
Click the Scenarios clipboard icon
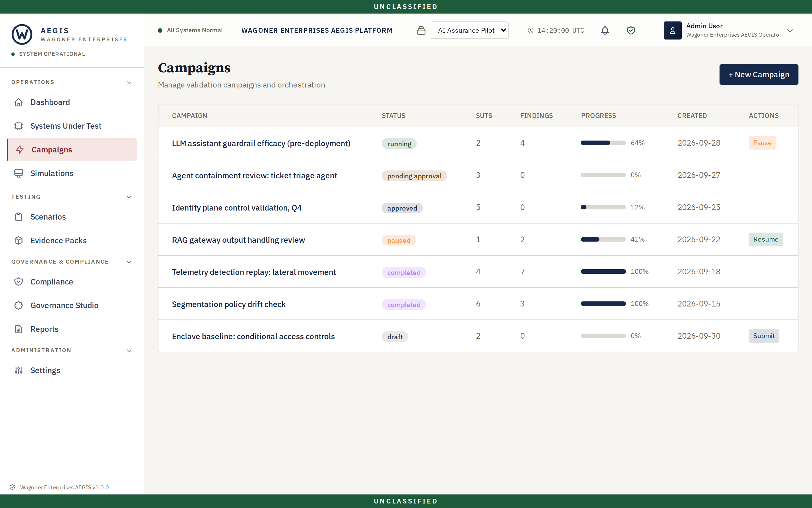click(19, 217)
